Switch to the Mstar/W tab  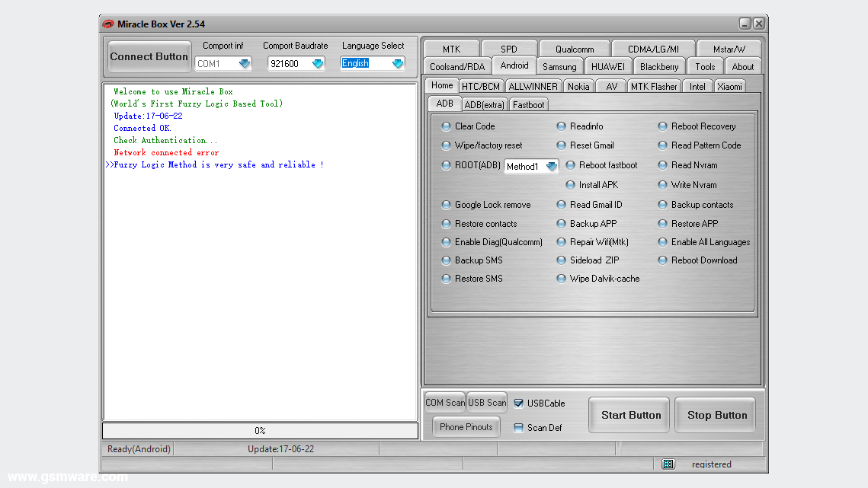pyautogui.click(x=729, y=49)
